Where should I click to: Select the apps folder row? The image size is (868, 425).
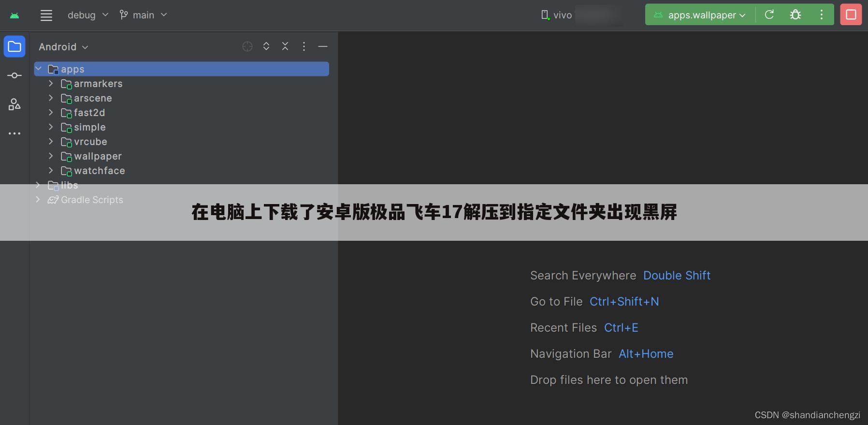[x=182, y=69]
